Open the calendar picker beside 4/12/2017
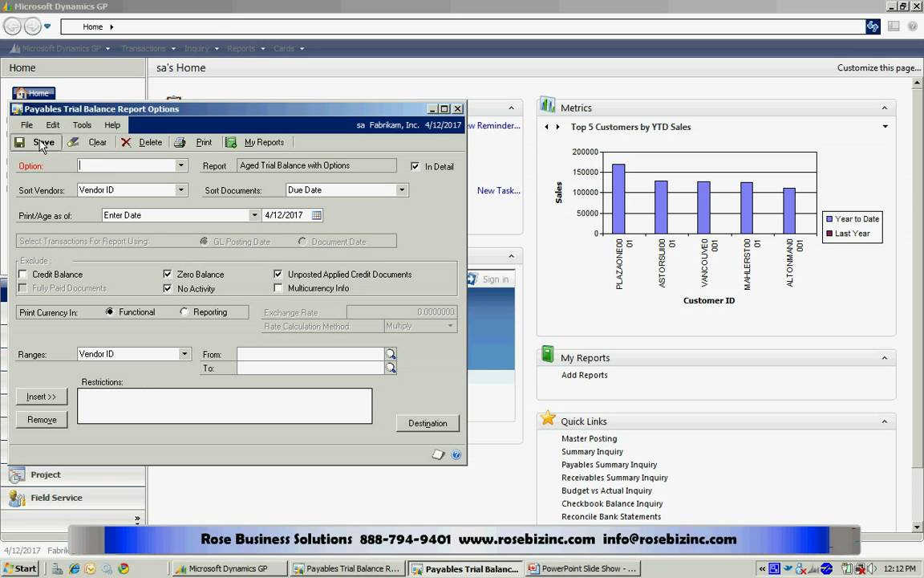This screenshot has height=578, width=924. pyautogui.click(x=317, y=215)
